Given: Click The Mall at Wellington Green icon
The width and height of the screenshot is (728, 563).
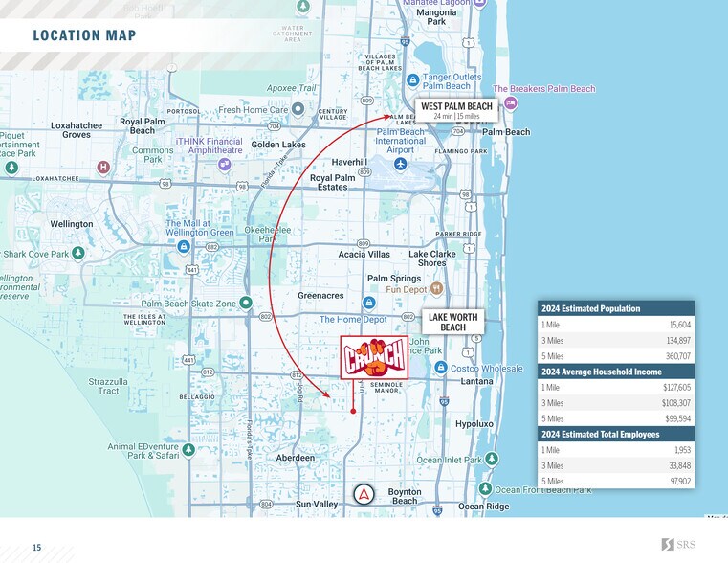Looking at the screenshot, I should [x=184, y=246].
